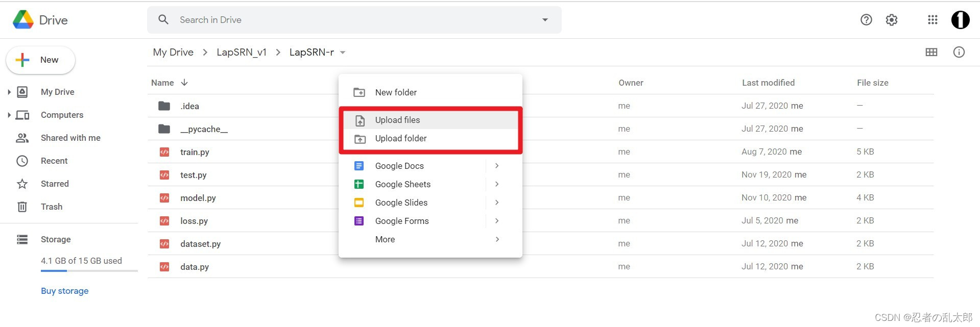
Task: Sort by the Name column header
Action: tap(162, 83)
